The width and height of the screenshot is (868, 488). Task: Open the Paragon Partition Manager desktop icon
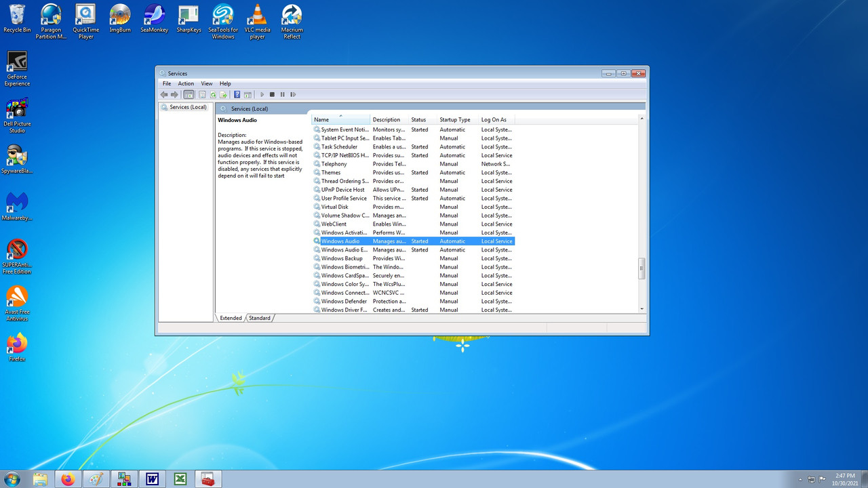51,22
